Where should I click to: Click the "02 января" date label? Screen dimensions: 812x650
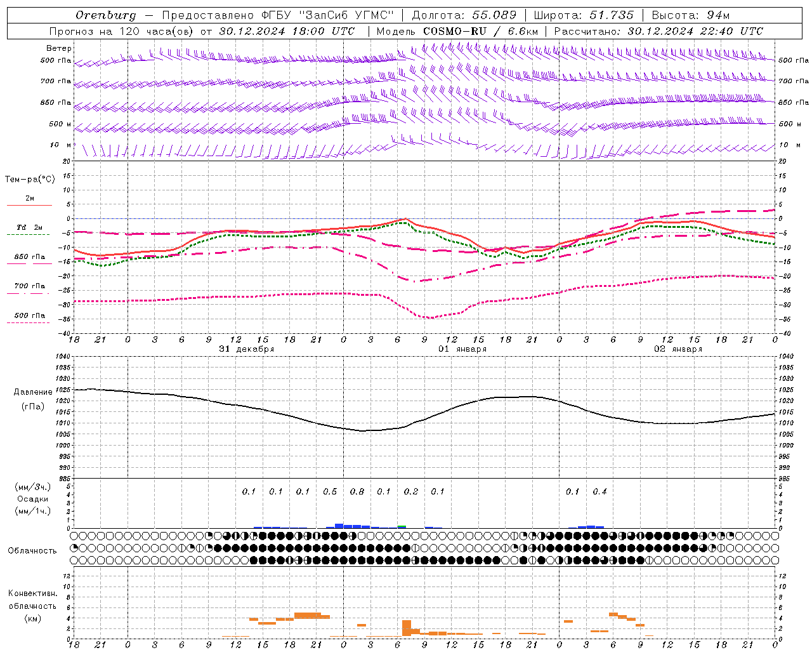point(678,349)
